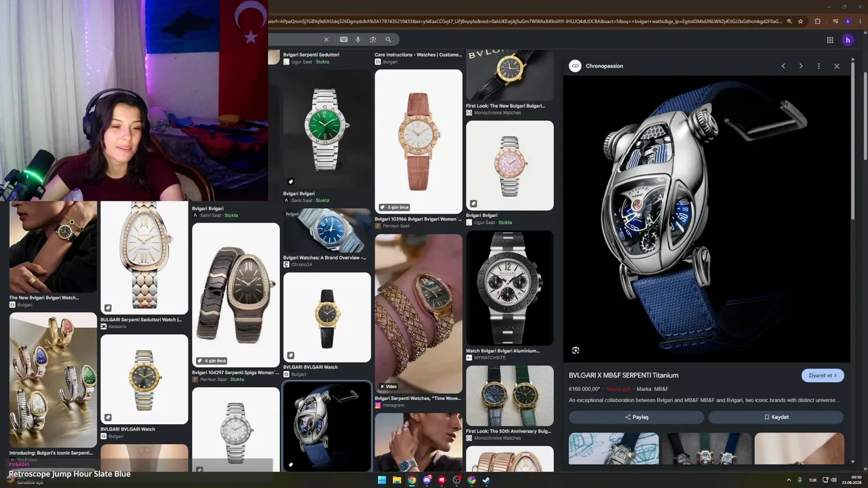The height and width of the screenshot is (488, 868).
Task: Open the volume control in system tray
Action: point(833,480)
